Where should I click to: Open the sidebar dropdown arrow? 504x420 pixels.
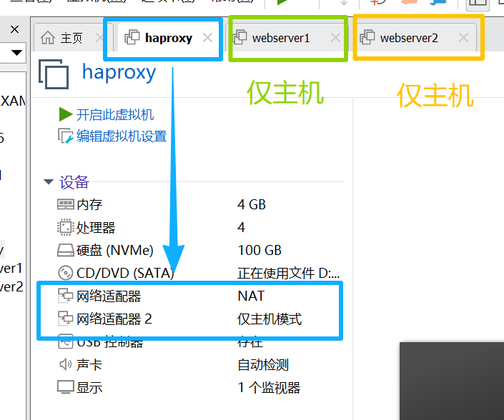click(x=16, y=52)
